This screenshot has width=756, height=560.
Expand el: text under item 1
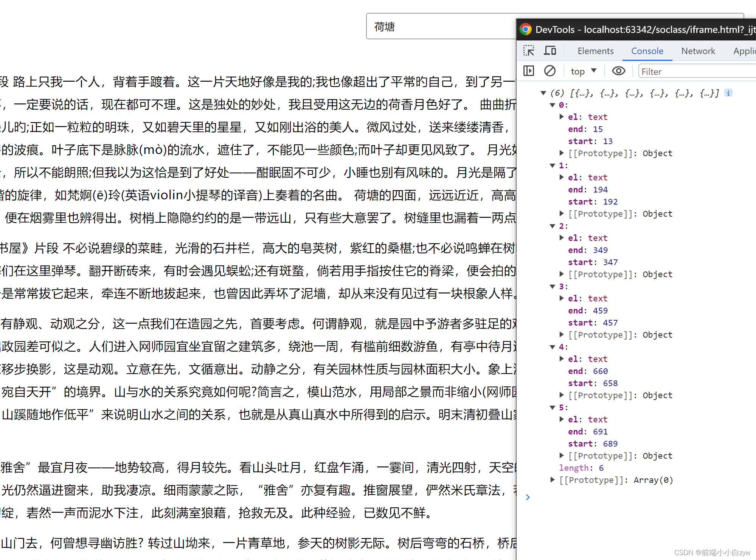562,177
